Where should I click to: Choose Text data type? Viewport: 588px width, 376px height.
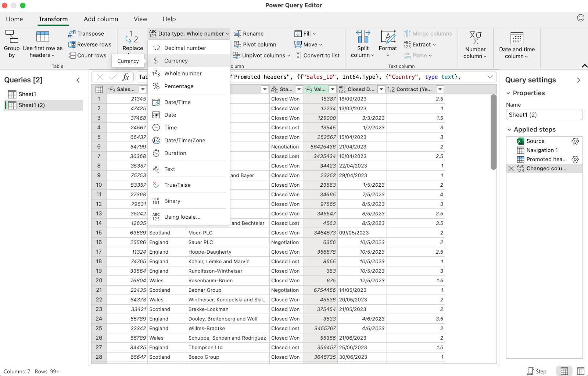pos(189,169)
